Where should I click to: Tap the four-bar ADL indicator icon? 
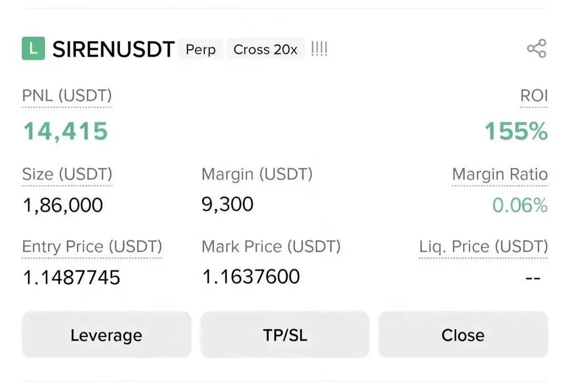319,49
